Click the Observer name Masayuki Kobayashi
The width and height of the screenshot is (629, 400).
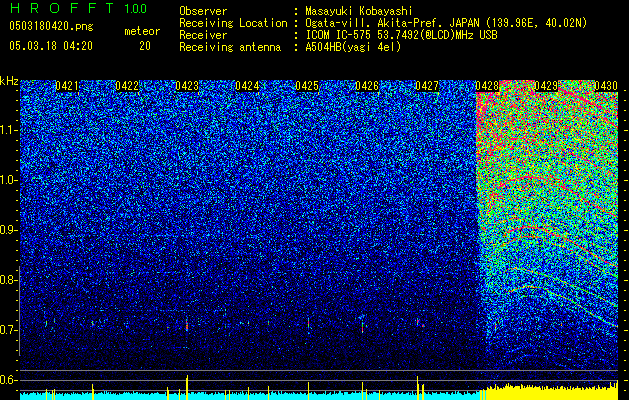click(x=359, y=11)
